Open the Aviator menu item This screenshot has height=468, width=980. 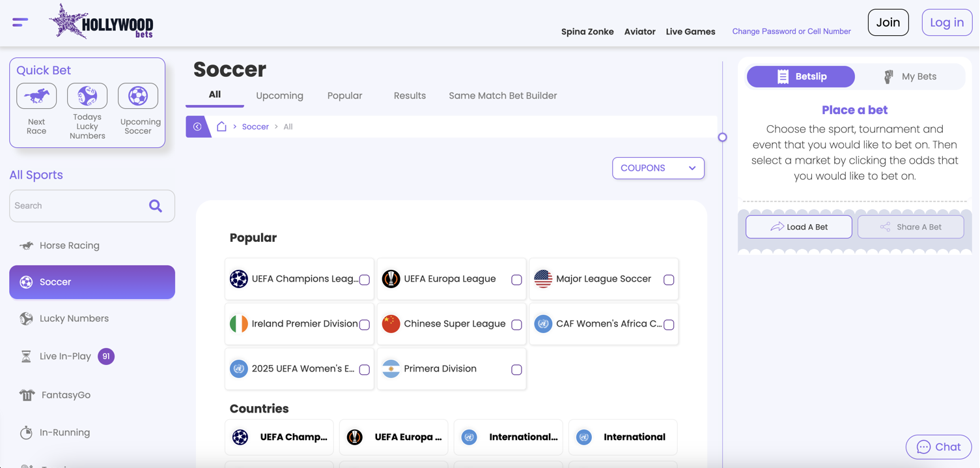point(639,31)
